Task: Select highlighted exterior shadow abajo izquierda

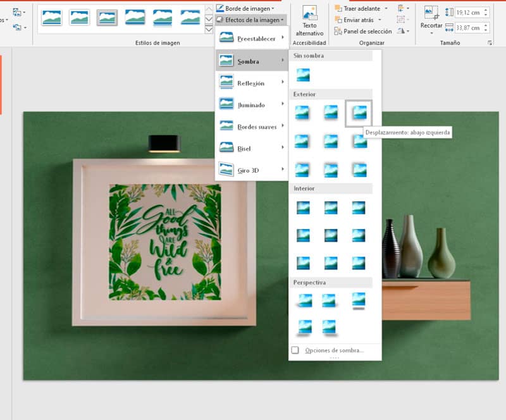Action: click(359, 113)
